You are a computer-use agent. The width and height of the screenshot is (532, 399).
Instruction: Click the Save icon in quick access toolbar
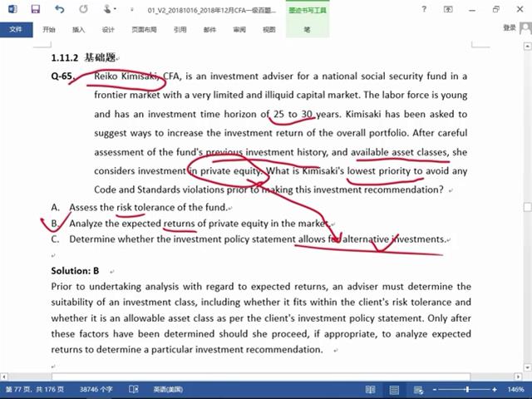tap(35, 9)
